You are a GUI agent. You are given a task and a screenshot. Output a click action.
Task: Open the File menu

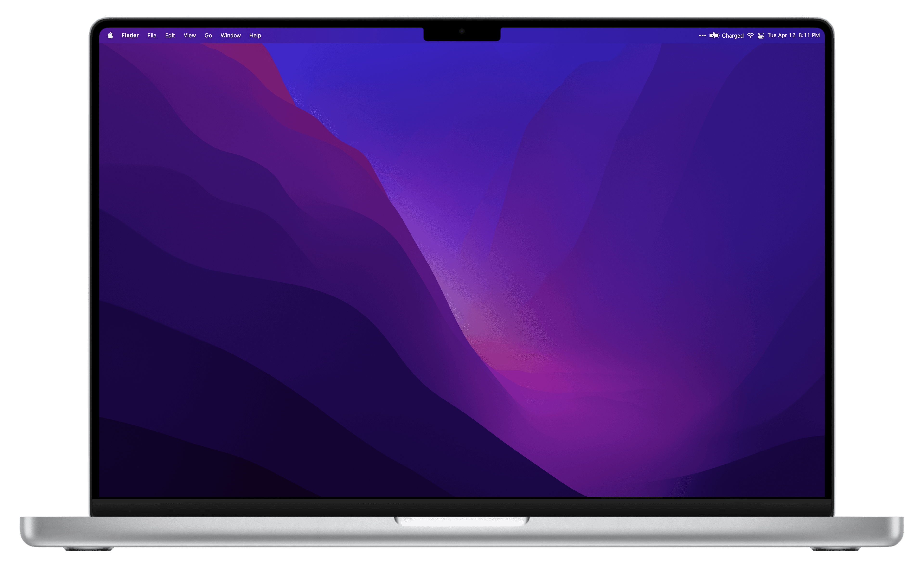pyautogui.click(x=152, y=35)
